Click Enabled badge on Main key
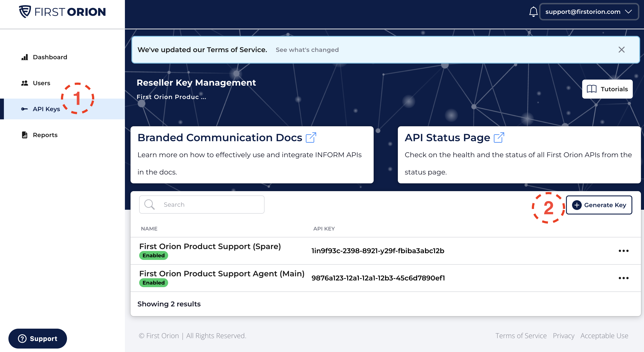644x352 pixels. click(x=153, y=283)
